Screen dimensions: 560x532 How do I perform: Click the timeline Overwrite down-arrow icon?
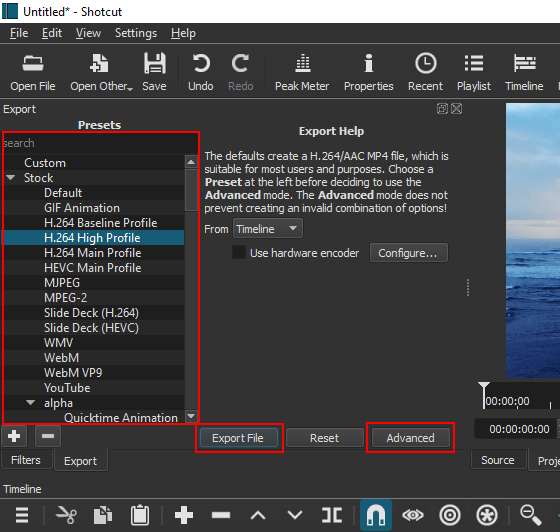[295, 515]
